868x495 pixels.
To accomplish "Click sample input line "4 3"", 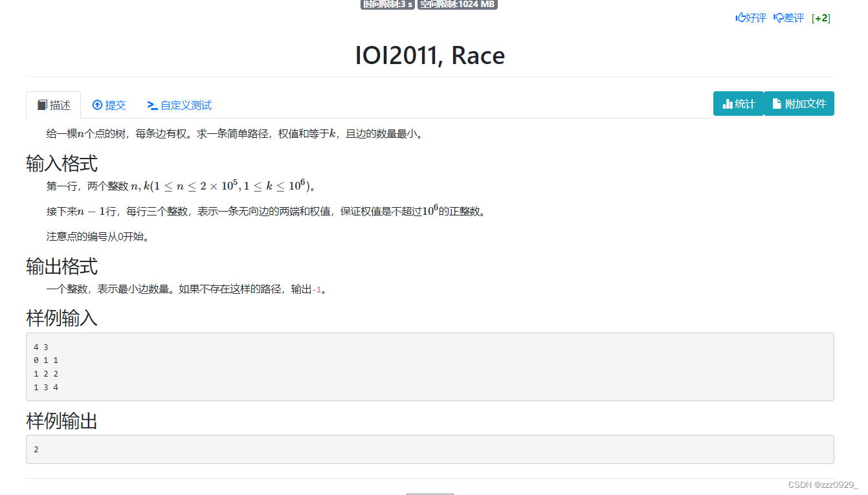I will point(41,347).
